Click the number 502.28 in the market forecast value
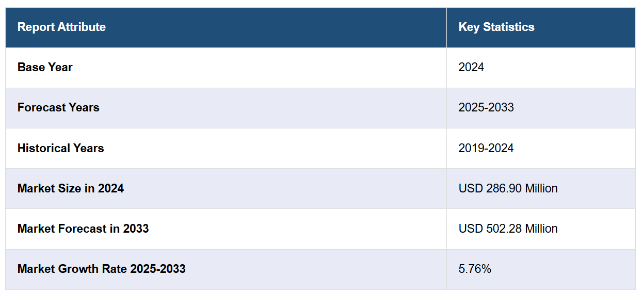Image resolution: width=644 pixels, height=292 pixels. [504, 229]
